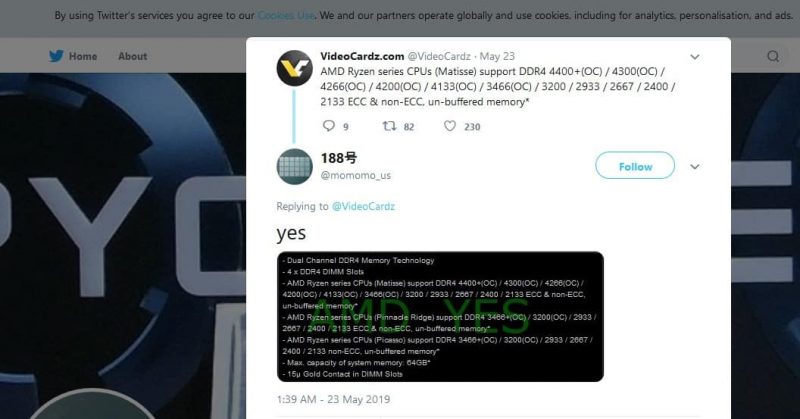Open the search magnifier icon

click(x=773, y=56)
